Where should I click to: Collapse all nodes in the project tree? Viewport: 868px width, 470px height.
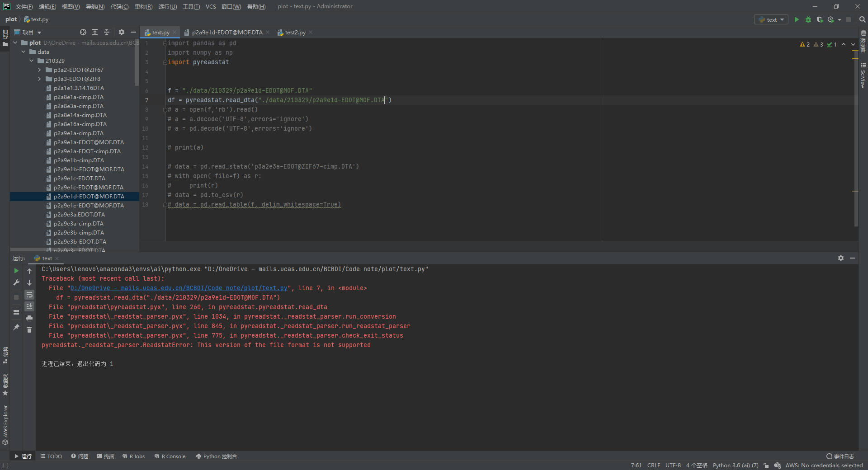(107, 32)
